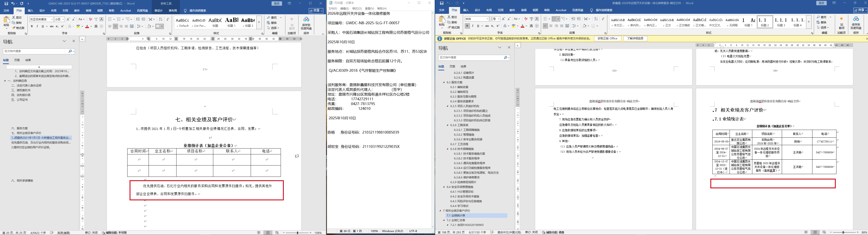Adjust zoom slider in left Word status bar

[297, 233]
